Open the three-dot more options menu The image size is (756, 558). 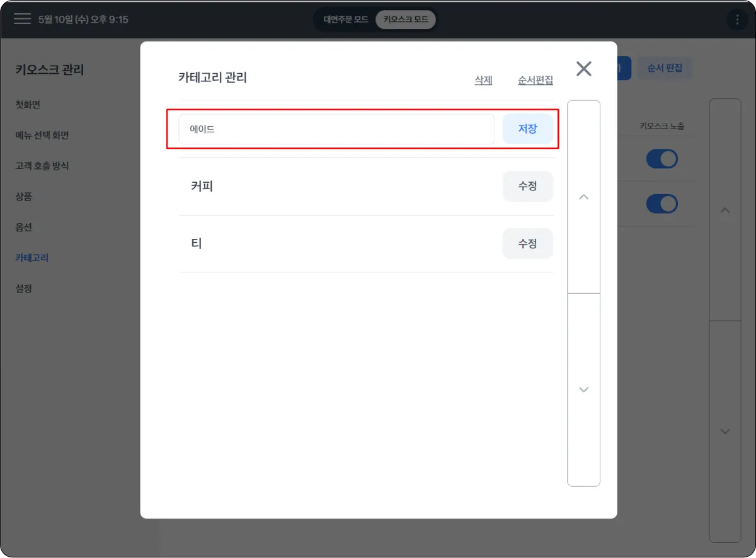(737, 20)
